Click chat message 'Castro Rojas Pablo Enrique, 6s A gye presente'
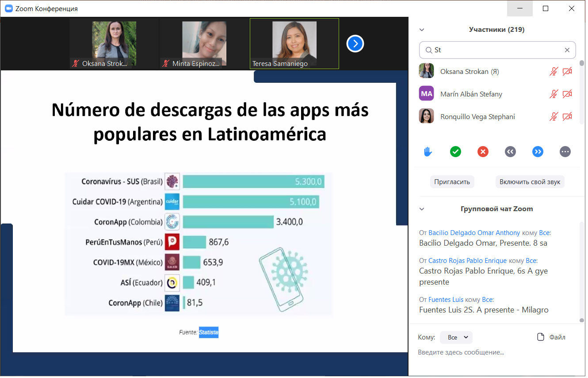This screenshot has height=378, width=588. [x=483, y=276]
